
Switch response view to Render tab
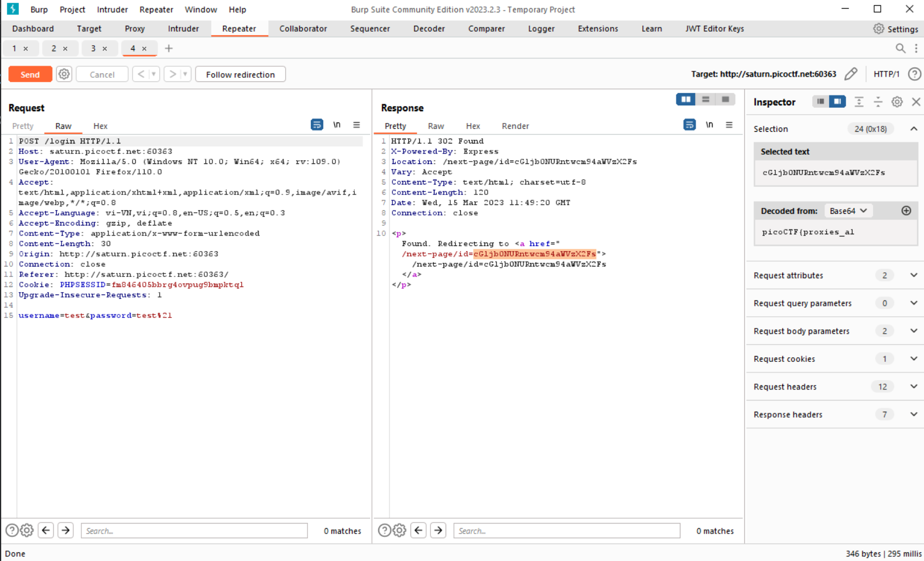(515, 126)
